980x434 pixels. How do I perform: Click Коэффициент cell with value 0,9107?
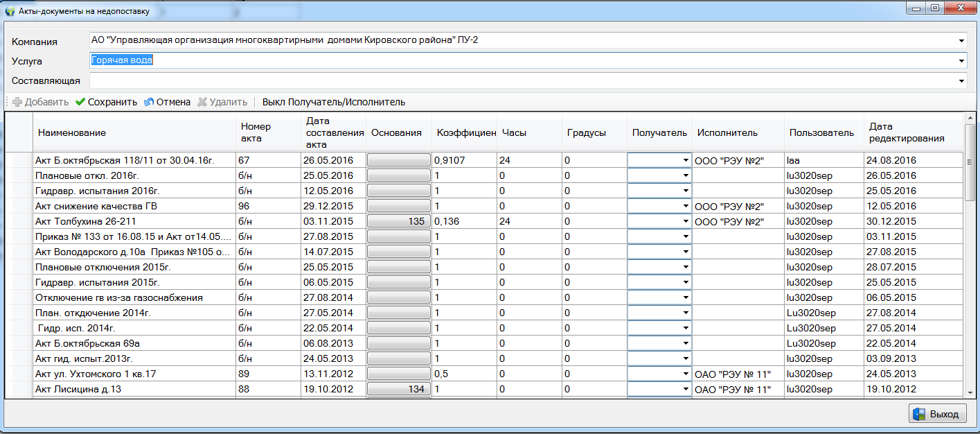463,160
